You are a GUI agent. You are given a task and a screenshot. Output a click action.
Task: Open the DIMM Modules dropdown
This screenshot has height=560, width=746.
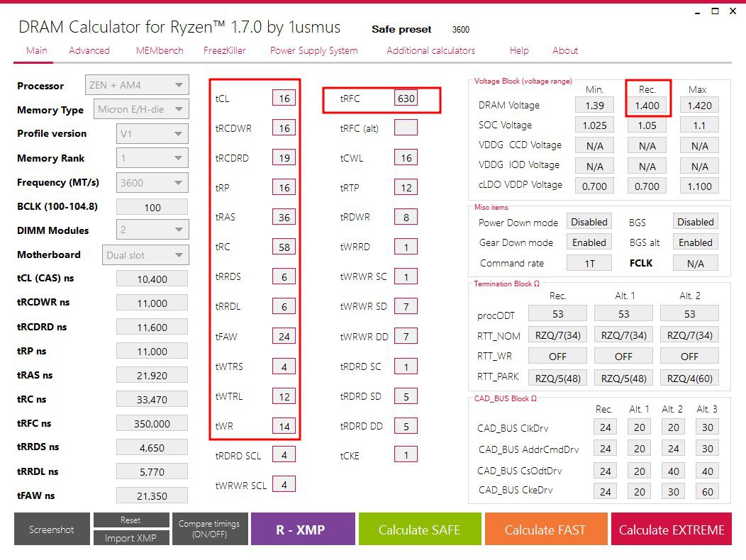point(152,230)
